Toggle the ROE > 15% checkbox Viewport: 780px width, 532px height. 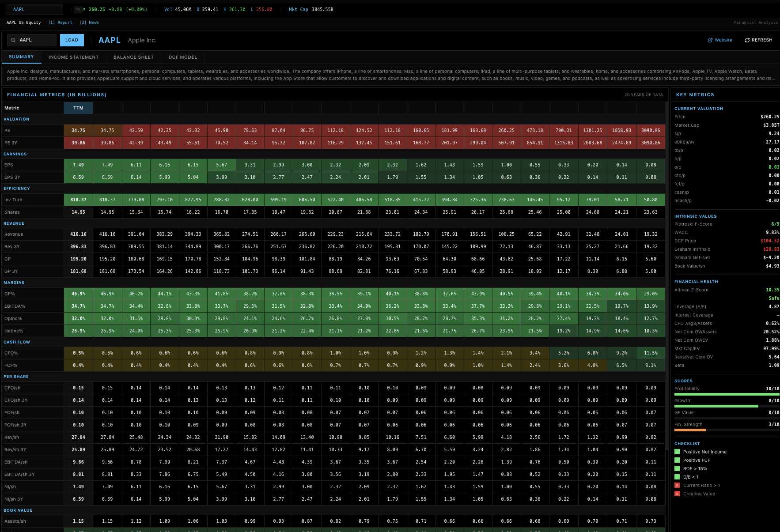point(677,469)
